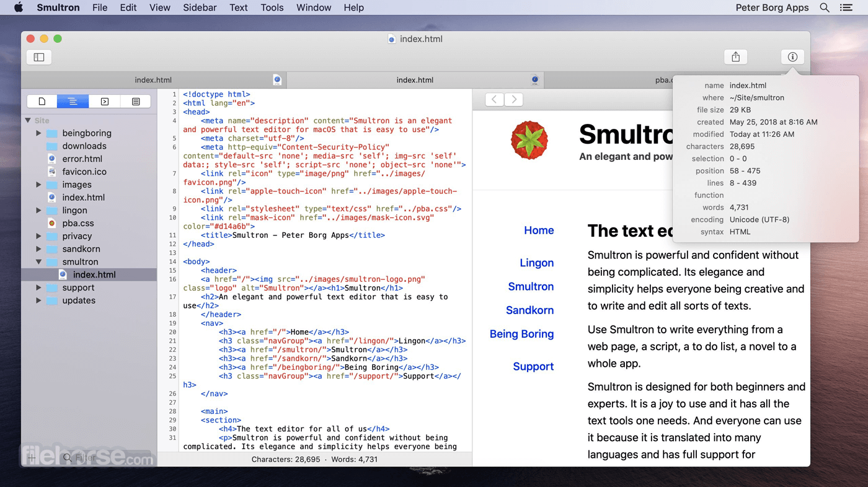
Task: Select the highlighted indented-lines sidebar view
Action: 73,102
